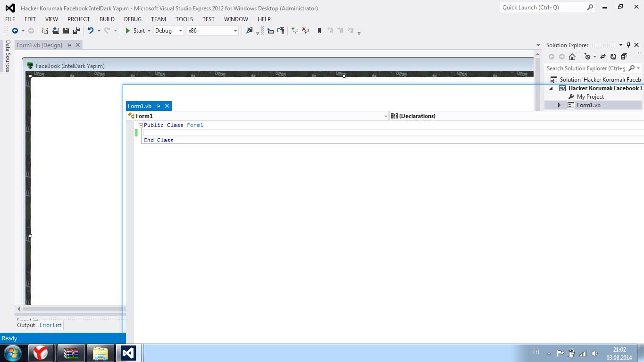Select the Solution 'Hacker Korumalı Faceb' node
644x362 pixels.
click(600, 80)
